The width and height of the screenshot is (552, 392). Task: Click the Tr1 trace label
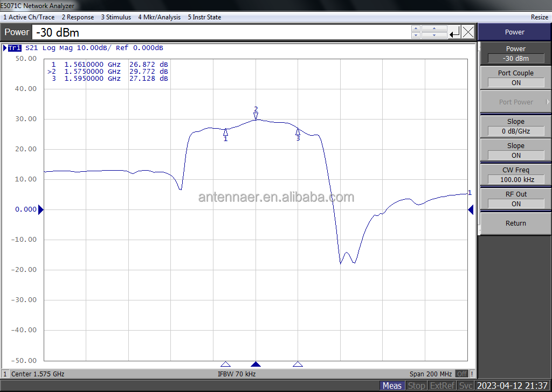coord(15,48)
